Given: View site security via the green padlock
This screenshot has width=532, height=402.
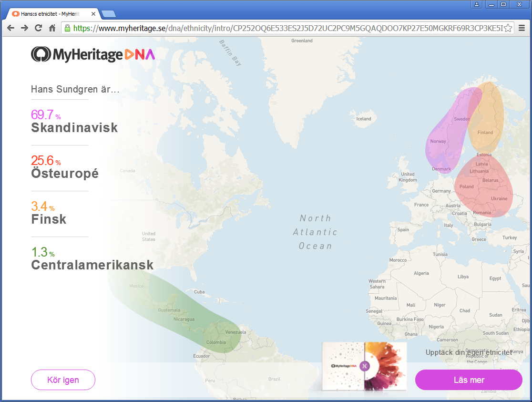Looking at the screenshot, I should [x=67, y=28].
